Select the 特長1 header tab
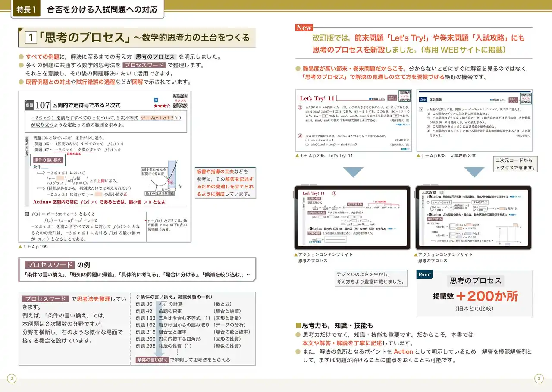The height and width of the screenshot is (392, 552). pos(26,9)
